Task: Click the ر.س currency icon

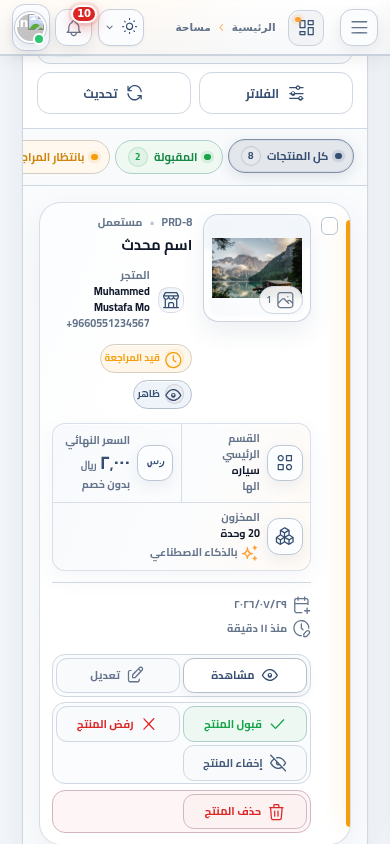Action: point(155,463)
